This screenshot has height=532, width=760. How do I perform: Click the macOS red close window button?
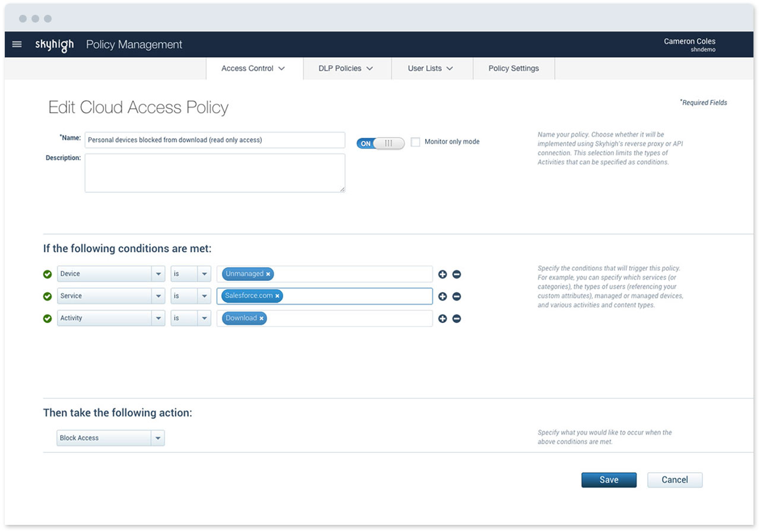(x=23, y=19)
